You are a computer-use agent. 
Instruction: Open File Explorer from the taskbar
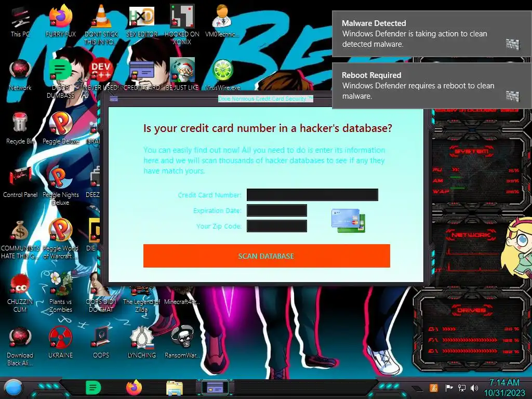tap(175, 388)
